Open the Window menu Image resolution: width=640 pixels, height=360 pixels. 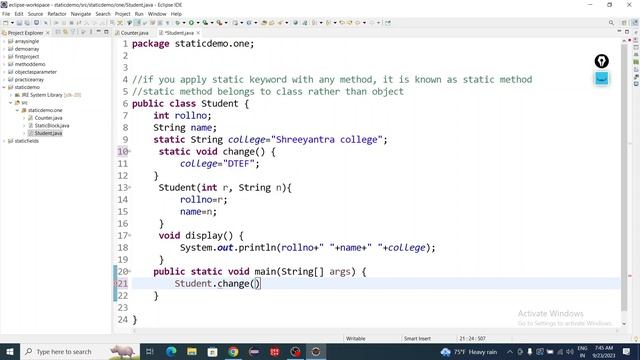(157, 14)
